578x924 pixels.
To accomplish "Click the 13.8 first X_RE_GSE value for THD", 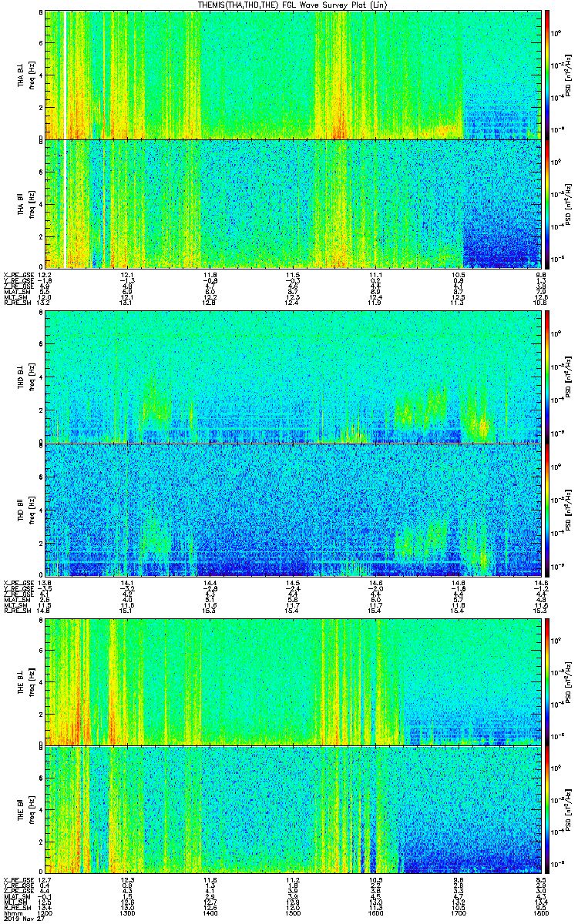I will pos(45,584).
